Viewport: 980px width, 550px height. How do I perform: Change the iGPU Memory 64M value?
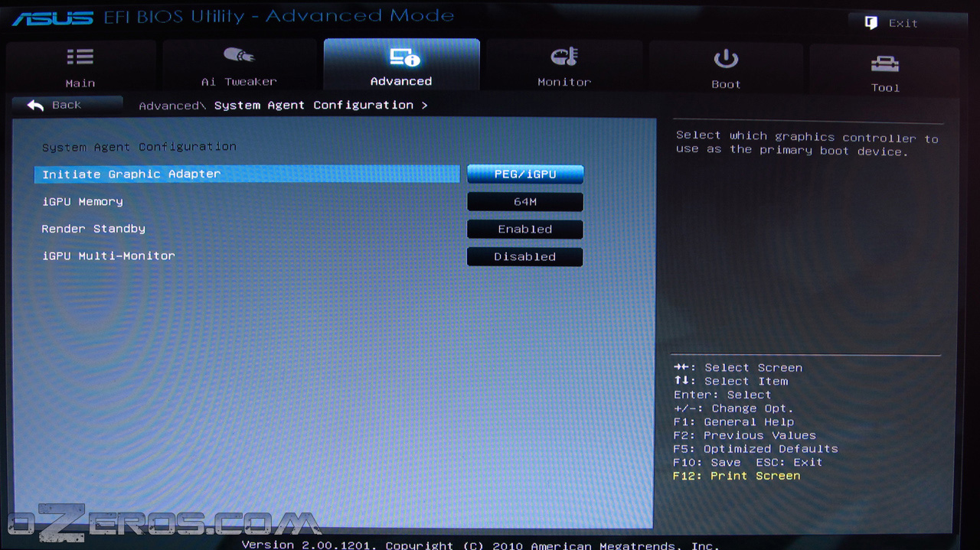(525, 202)
